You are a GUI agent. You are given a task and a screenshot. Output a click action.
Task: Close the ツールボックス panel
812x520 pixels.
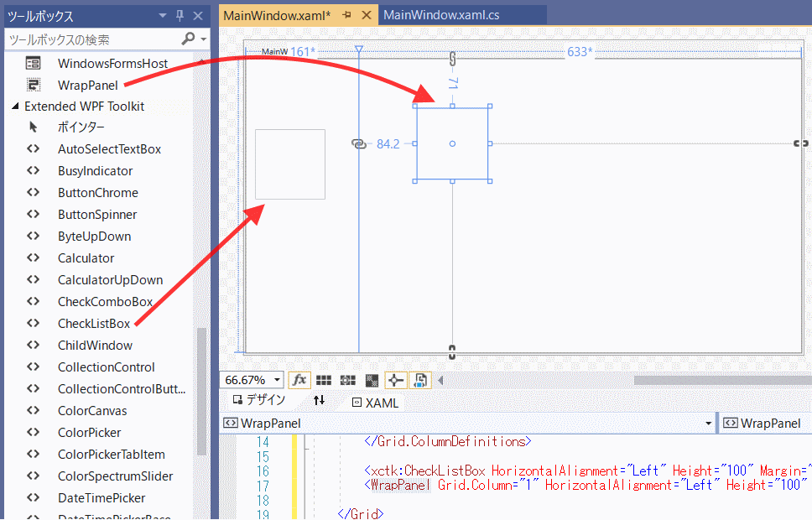pyautogui.click(x=198, y=16)
